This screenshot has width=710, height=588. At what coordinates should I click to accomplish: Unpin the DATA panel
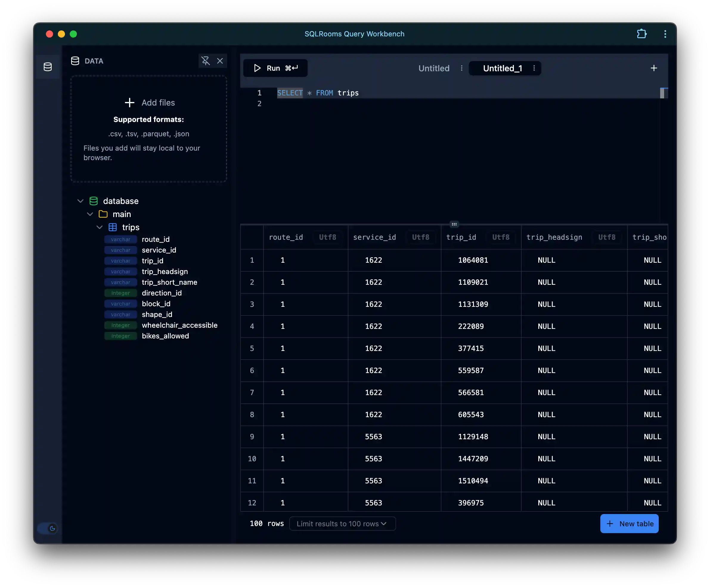(206, 61)
